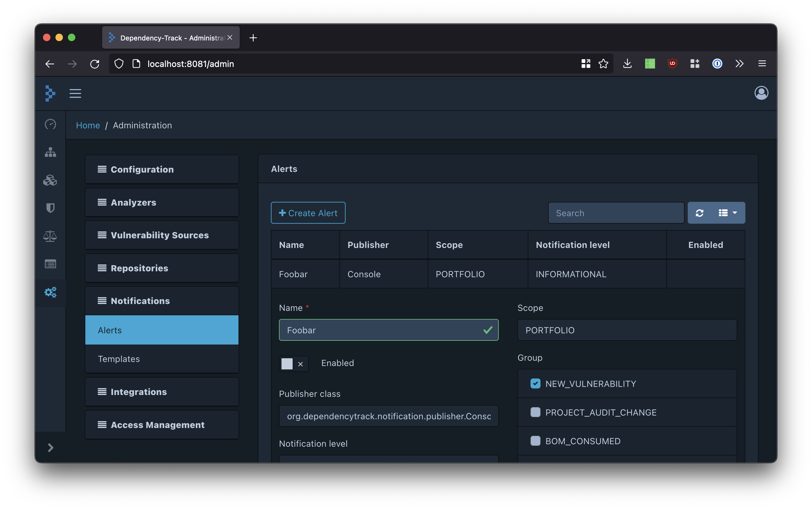
Task: Check the BOM_CONSUMED group checkbox
Action: (535, 441)
